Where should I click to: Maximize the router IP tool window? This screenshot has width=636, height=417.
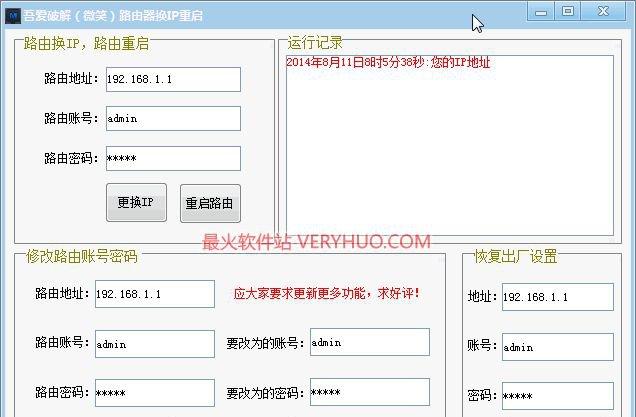pyautogui.click(x=567, y=11)
